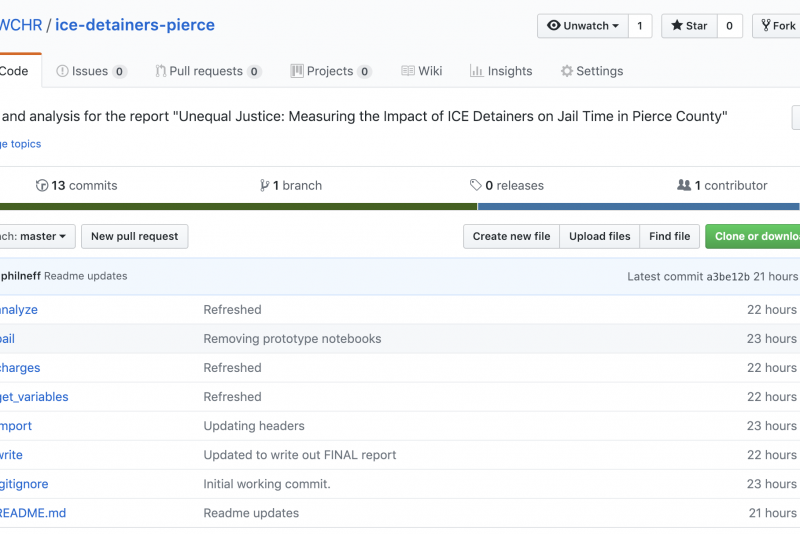Switch to the Insights tab
This screenshot has height=534, width=800.
pyautogui.click(x=501, y=71)
